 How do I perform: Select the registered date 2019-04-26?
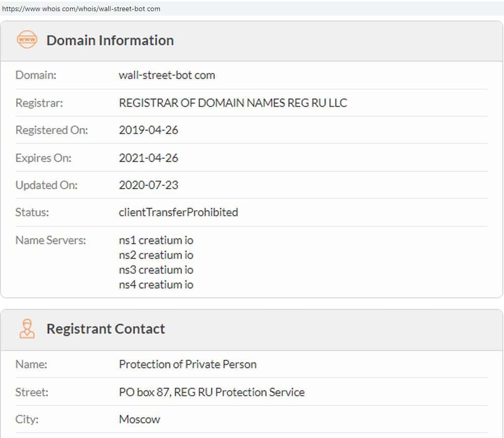148,130
